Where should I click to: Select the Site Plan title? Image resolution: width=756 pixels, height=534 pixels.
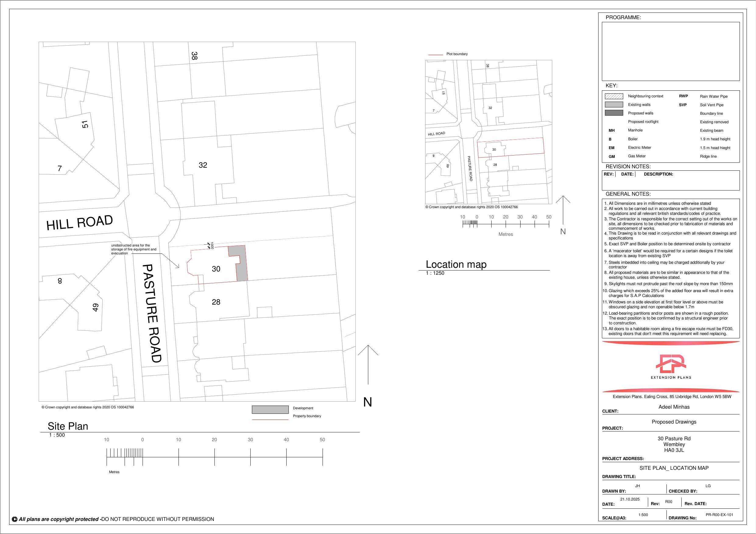tap(68, 426)
